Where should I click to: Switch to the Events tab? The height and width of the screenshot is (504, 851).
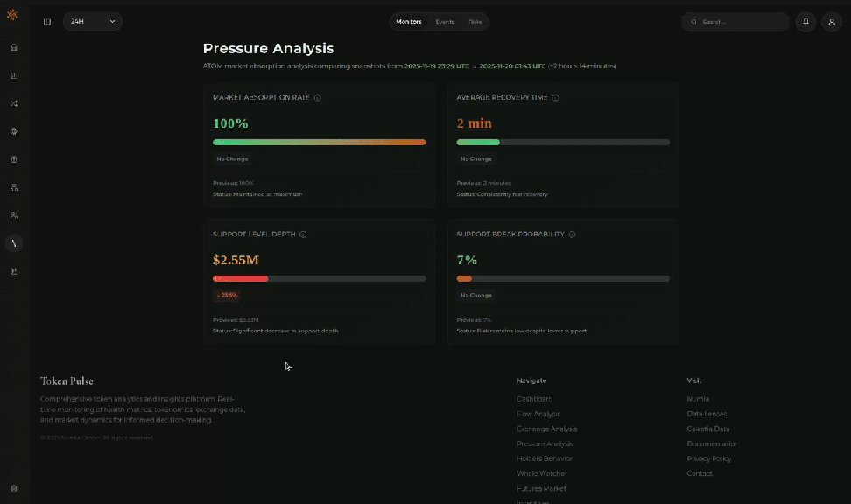445,22
